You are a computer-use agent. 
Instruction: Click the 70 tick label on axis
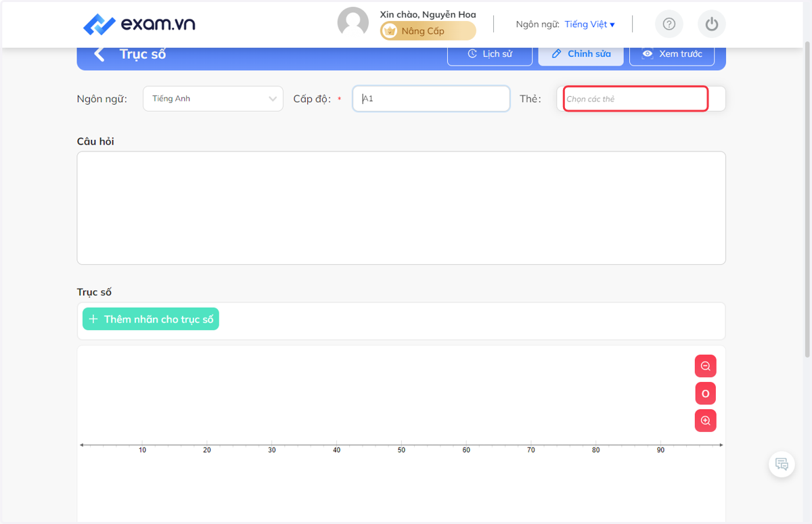pos(531,450)
